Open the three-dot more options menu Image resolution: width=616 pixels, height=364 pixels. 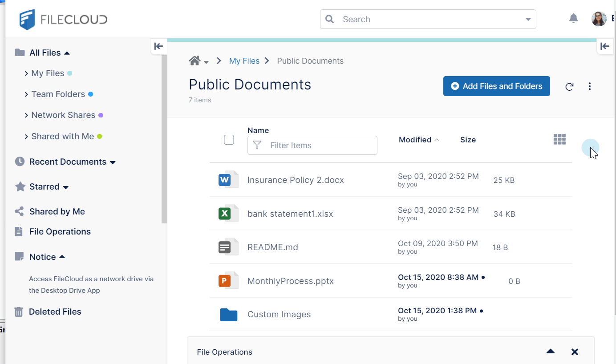click(590, 86)
